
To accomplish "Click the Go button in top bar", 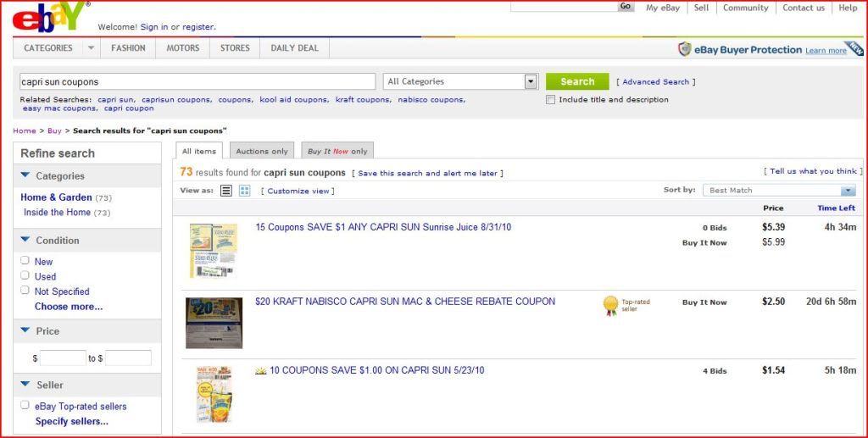I will coord(626,6).
